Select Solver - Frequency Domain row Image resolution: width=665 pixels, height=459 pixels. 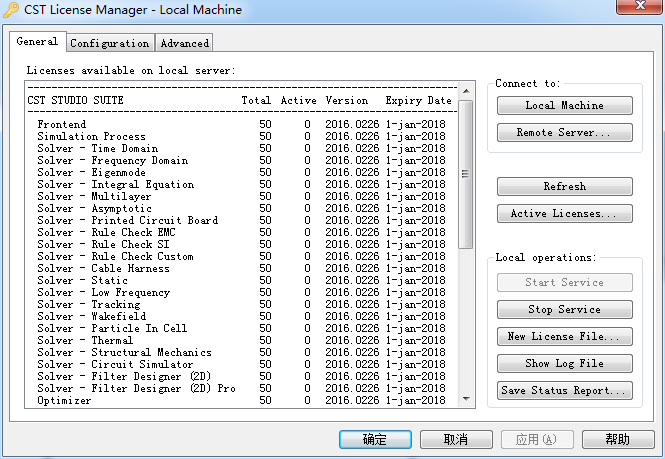pos(241,160)
